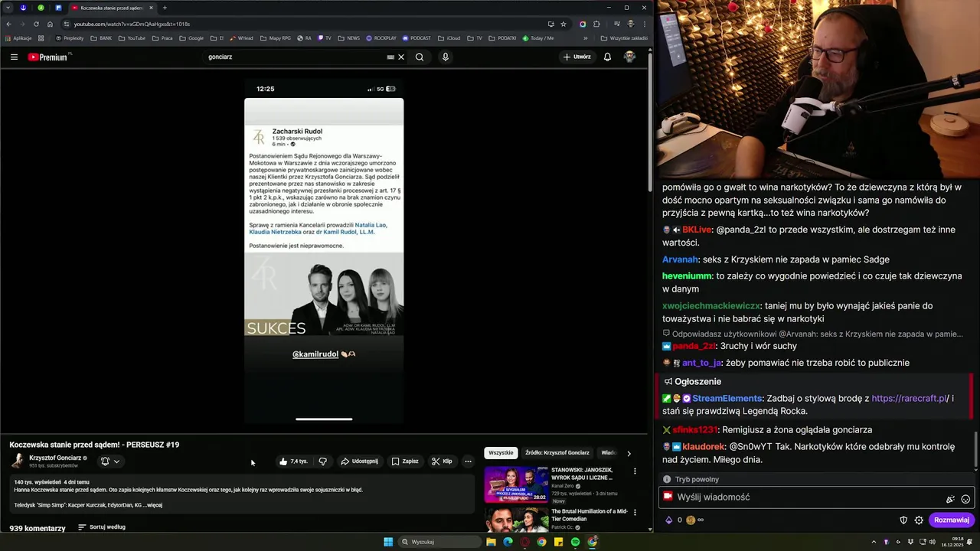The image size is (980, 551).
Task: Open the YouTube account avatar menu
Action: click(629, 57)
